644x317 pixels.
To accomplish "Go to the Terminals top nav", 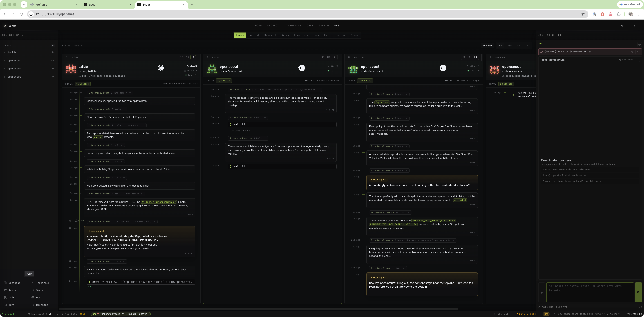I will coord(294,25).
